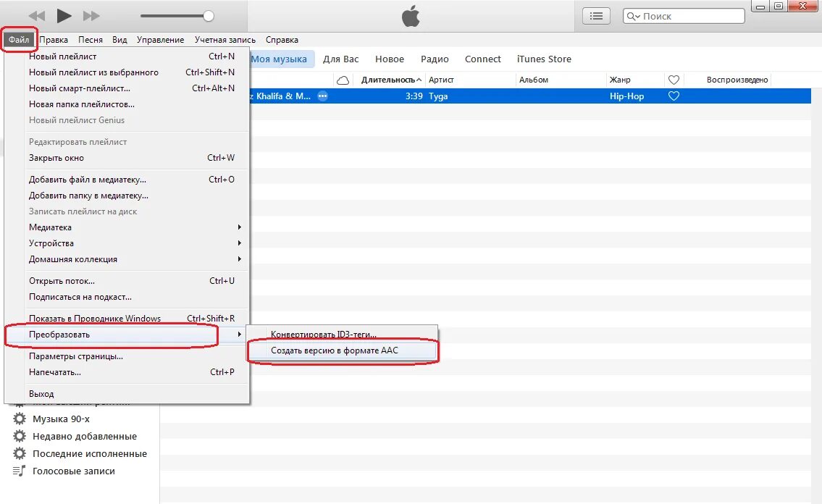
Task: Select Напечатать… menu item
Action: click(126, 372)
